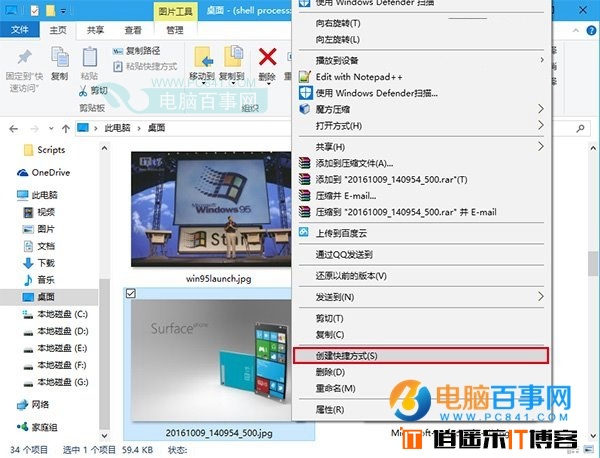Expand Share (共享) submenu in context menu
The width and height of the screenshot is (600, 458).
pyautogui.click(x=421, y=147)
